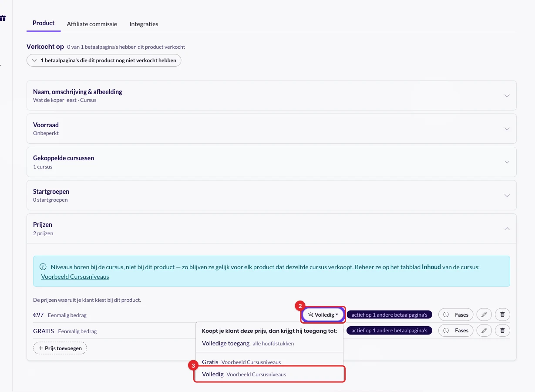Delete the GRATIS price via trash icon
Screen dimensions: 535x392
pos(502,331)
